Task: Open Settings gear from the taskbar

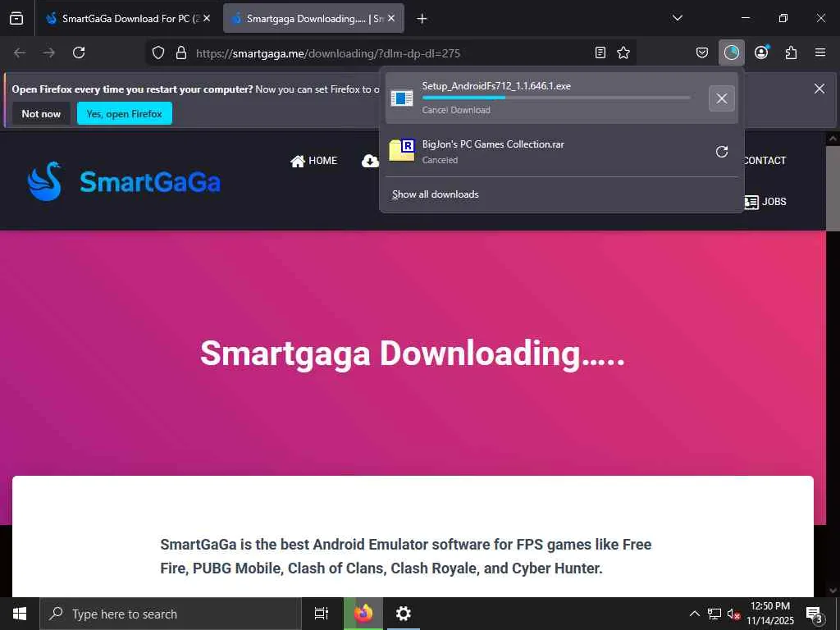Action: (403, 614)
